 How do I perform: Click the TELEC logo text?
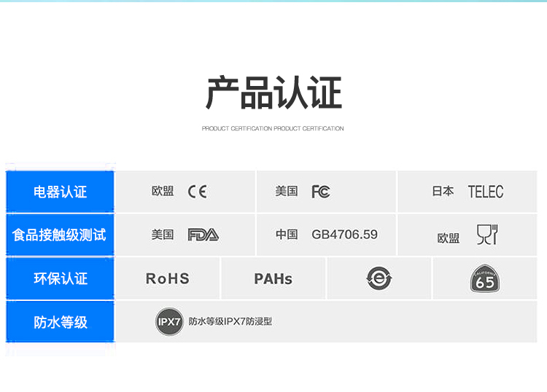[485, 192]
